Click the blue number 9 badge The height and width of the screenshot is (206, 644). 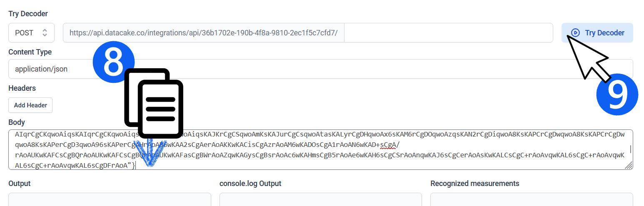(x=617, y=95)
